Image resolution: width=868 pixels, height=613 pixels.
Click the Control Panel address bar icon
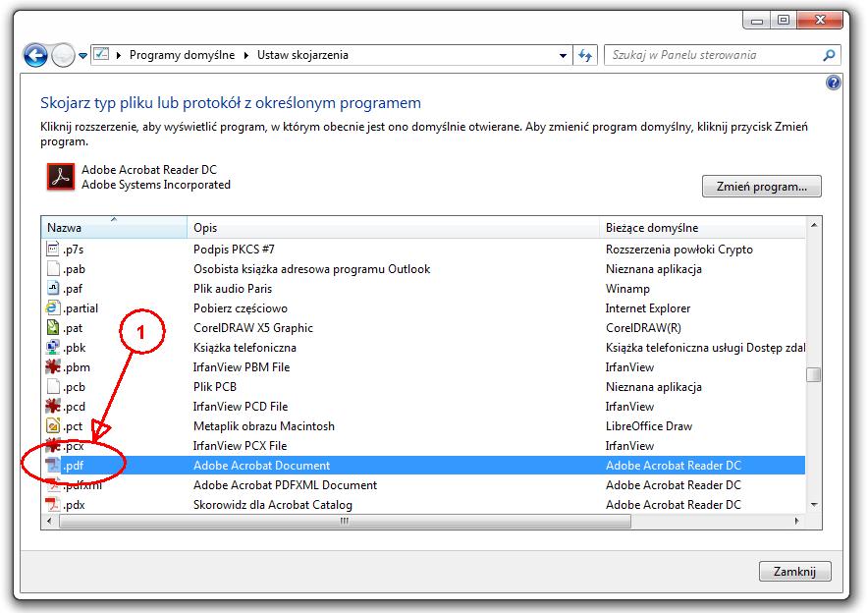coord(101,54)
